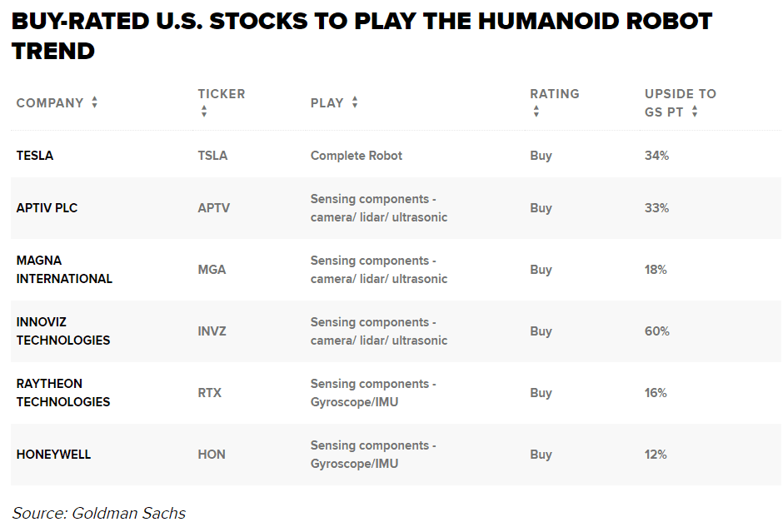Select MAGNA INTERNATIONAL company name
Viewport: 783px width, 532px height.
pyautogui.click(x=64, y=270)
